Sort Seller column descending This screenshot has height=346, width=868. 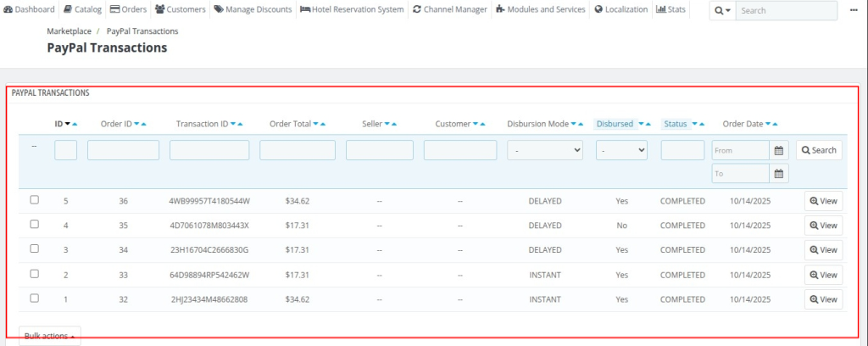pyautogui.click(x=387, y=124)
